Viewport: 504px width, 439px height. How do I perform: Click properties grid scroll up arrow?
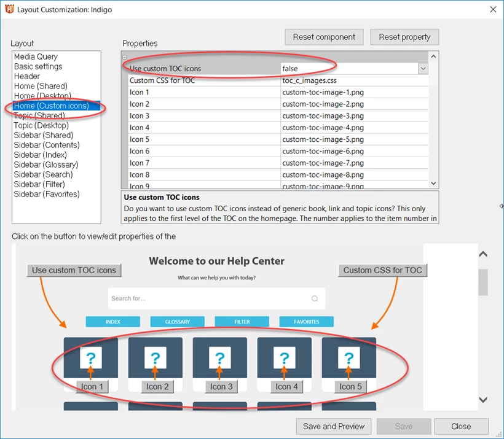pos(433,56)
